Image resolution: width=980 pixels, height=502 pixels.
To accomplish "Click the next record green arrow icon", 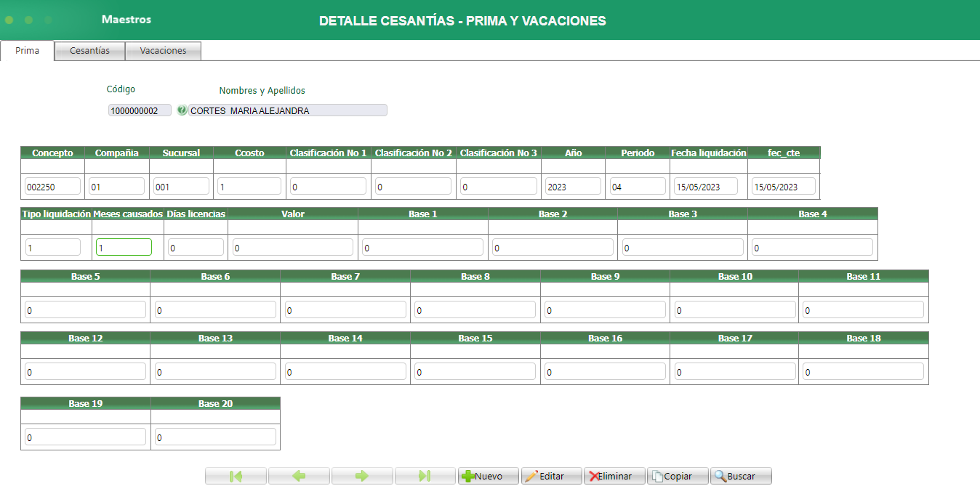I will (362, 476).
